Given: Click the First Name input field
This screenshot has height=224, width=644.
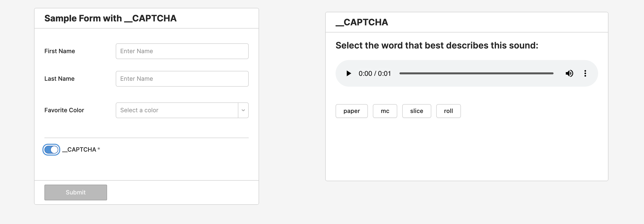Looking at the screenshot, I should click(182, 51).
